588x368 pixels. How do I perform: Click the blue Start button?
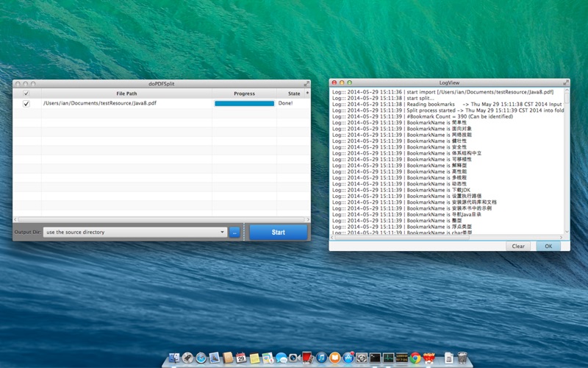[279, 233]
